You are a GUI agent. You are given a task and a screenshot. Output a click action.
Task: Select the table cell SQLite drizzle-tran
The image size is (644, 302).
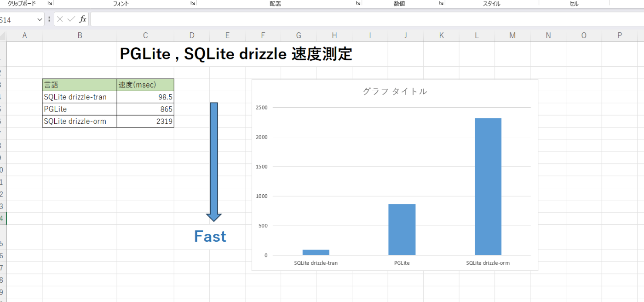(80, 97)
